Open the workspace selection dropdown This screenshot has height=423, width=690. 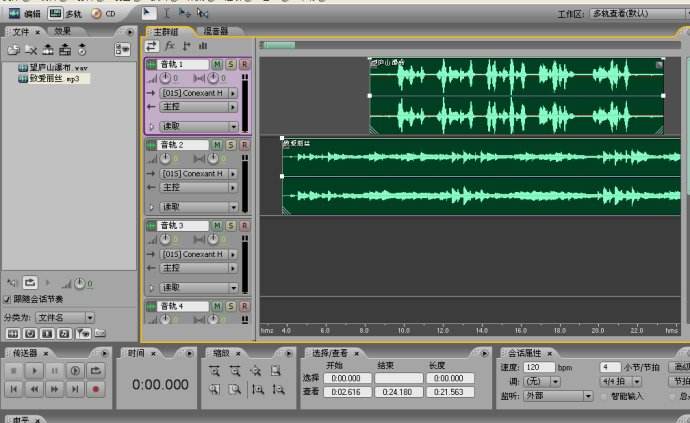pos(639,14)
